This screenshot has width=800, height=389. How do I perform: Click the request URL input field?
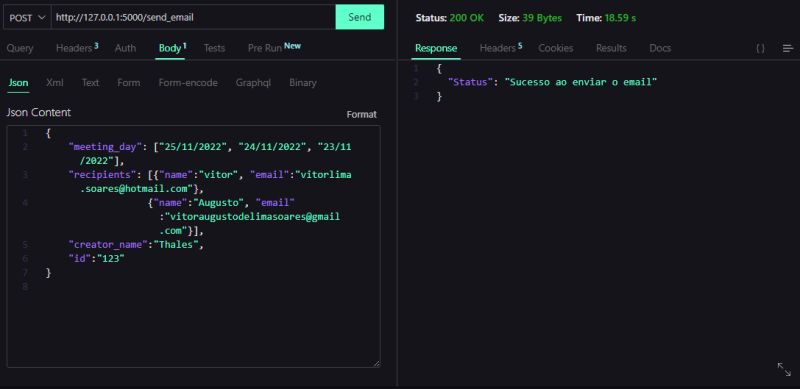(193, 17)
